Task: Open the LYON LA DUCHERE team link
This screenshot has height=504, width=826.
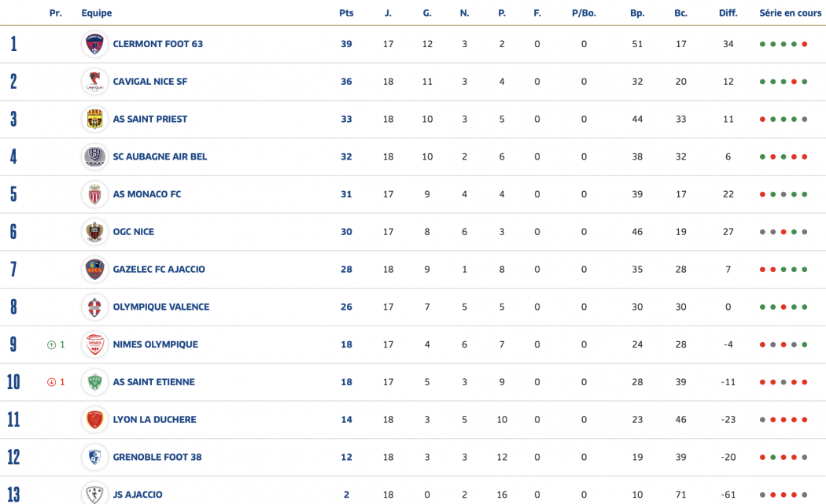Action: [154, 420]
